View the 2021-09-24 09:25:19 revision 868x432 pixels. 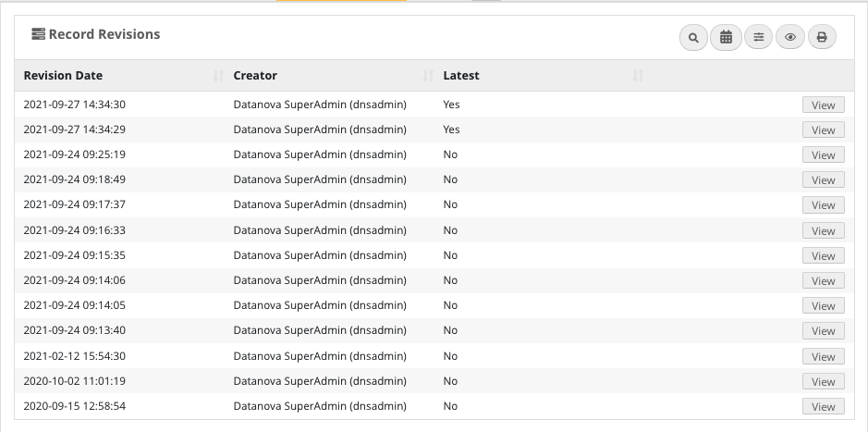[823, 155]
